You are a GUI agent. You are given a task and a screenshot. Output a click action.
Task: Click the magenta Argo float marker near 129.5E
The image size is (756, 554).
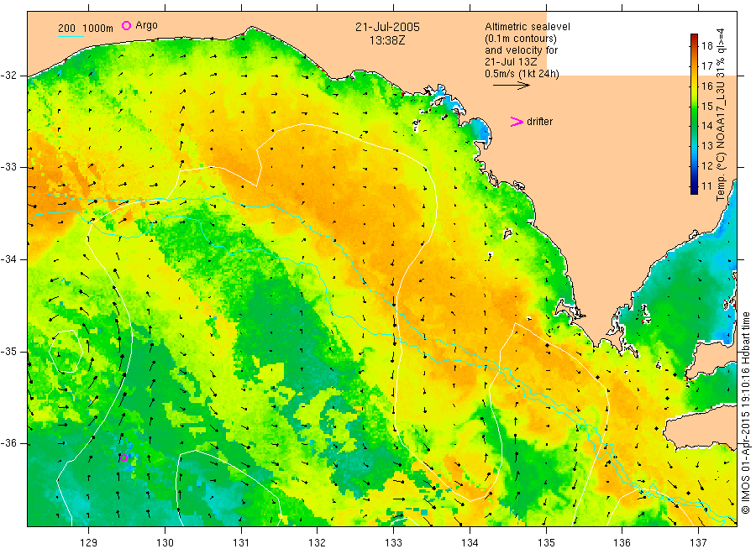click(124, 457)
